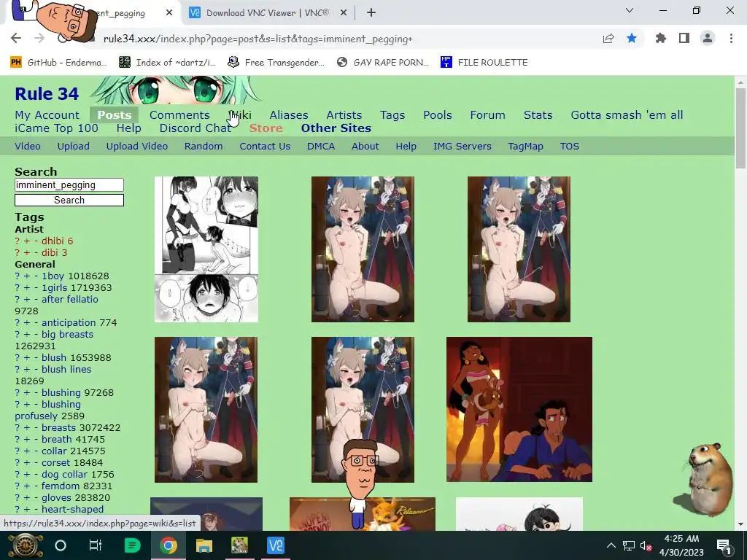Image resolution: width=747 pixels, height=560 pixels.
Task: Toggle the blue bookmark star
Action: tap(632, 38)
